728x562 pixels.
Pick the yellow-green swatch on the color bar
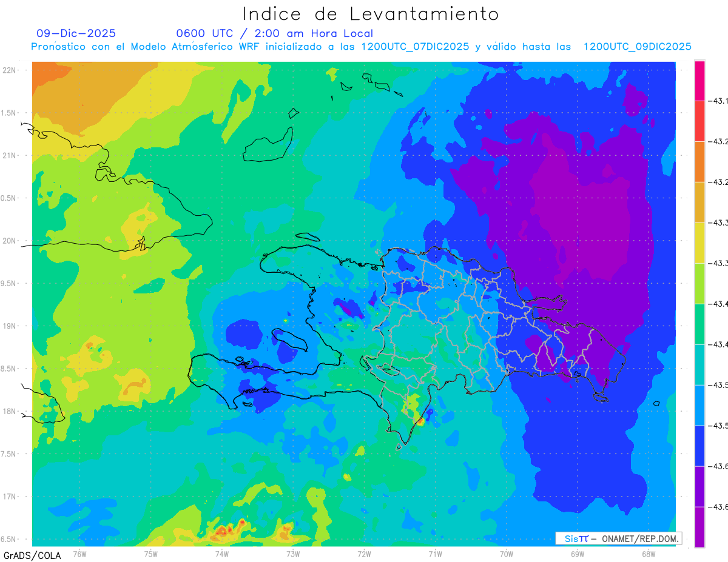tap(699, 284)
